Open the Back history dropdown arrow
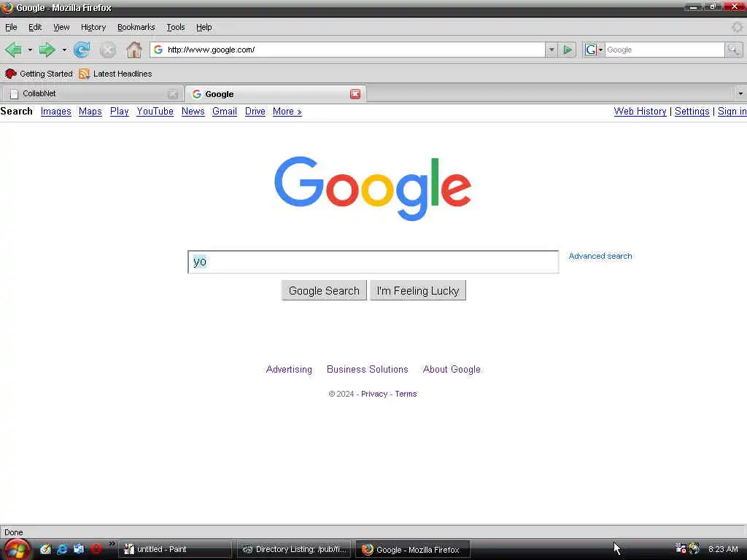This screenshot has height=560, width=747. tap(29, 50)
